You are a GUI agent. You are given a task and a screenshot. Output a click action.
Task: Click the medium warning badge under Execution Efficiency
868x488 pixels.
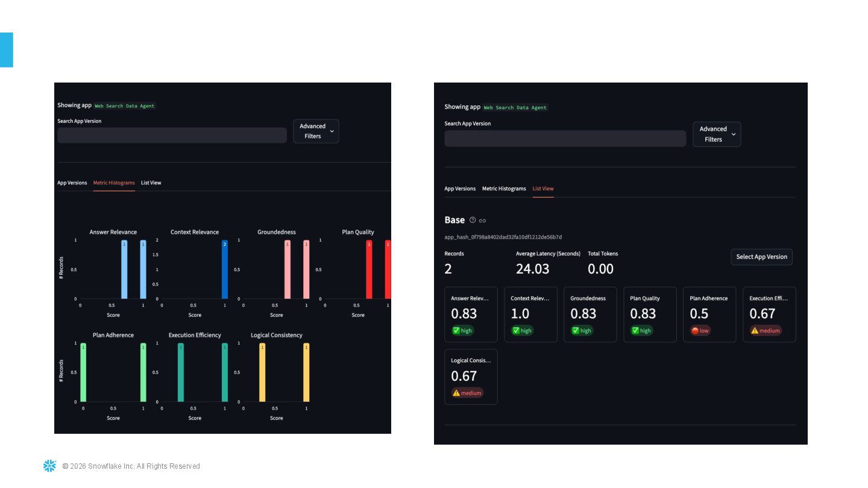[x=766, y=330]
